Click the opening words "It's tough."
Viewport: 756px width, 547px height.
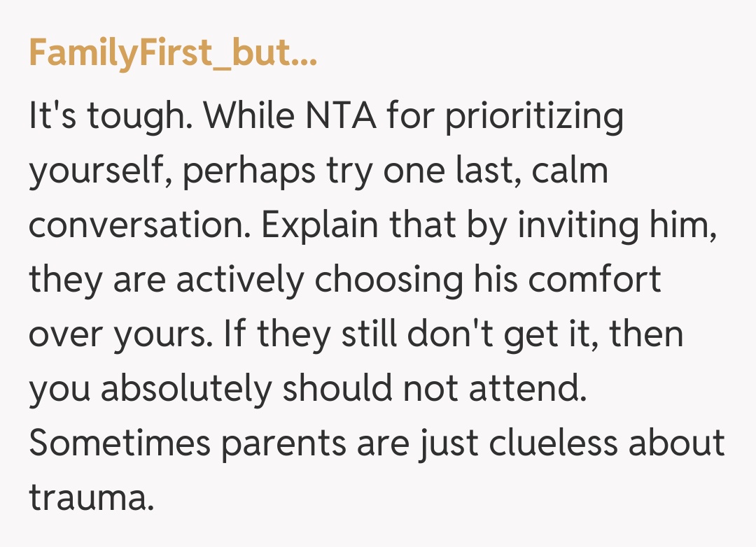pyautogui.click(x=111, y=115)
